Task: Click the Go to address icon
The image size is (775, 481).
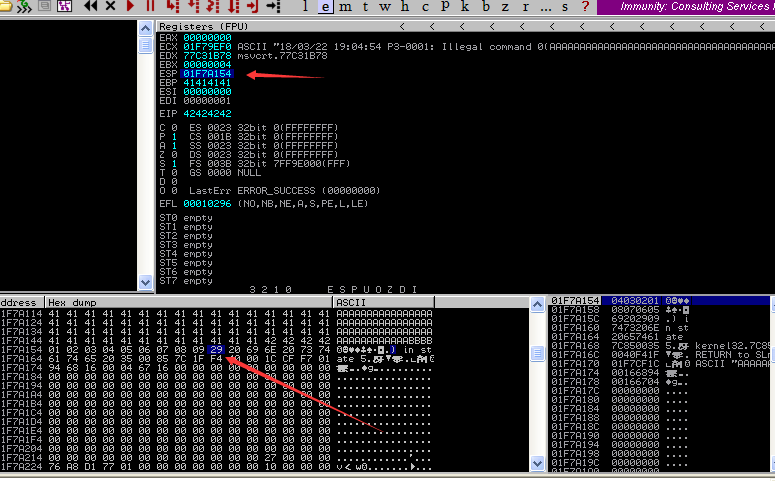Action: (273, 6)
